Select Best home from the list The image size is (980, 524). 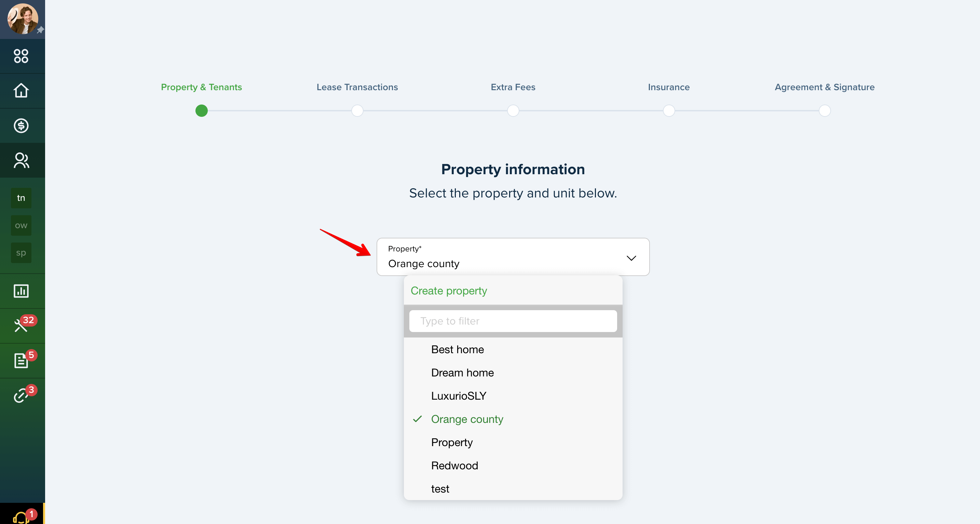click(x=513, y=349)
